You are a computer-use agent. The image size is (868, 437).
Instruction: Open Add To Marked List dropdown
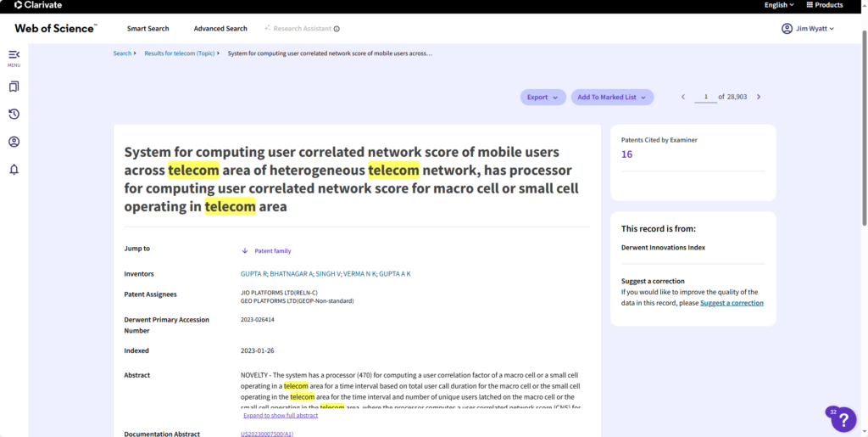[x=611, y=98]
